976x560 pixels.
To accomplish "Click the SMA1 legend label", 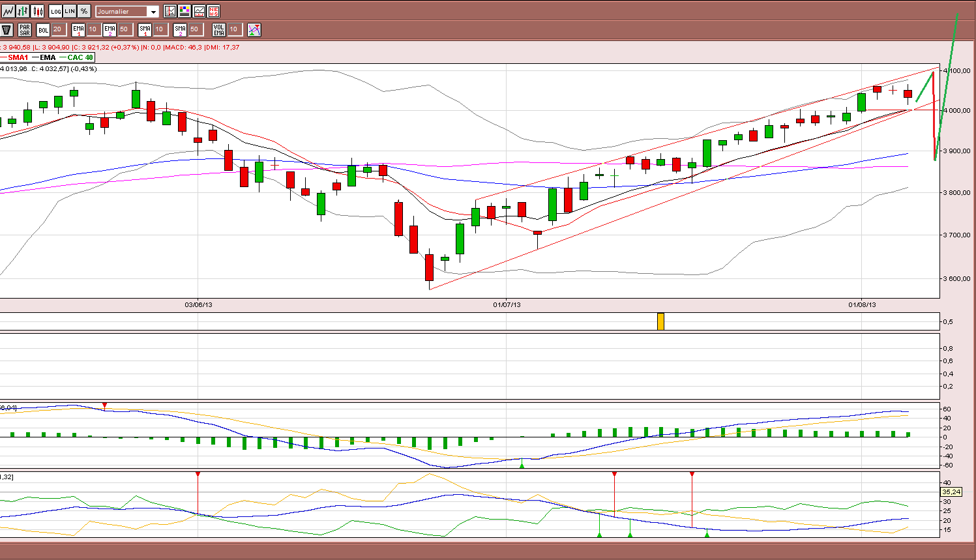I will pyautogui.click(x=18, y=57).
